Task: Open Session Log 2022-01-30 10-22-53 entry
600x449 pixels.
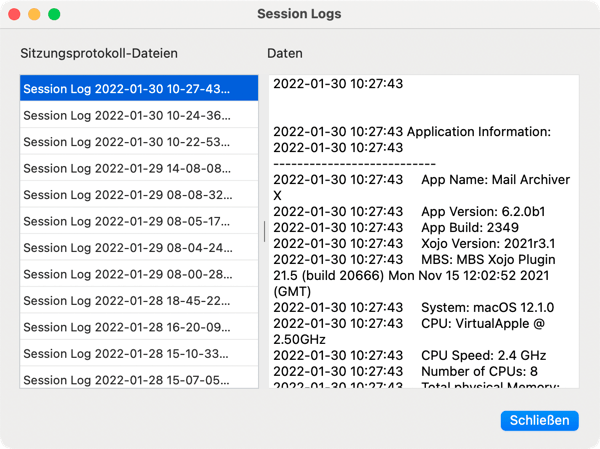Action: pos(137,142)
